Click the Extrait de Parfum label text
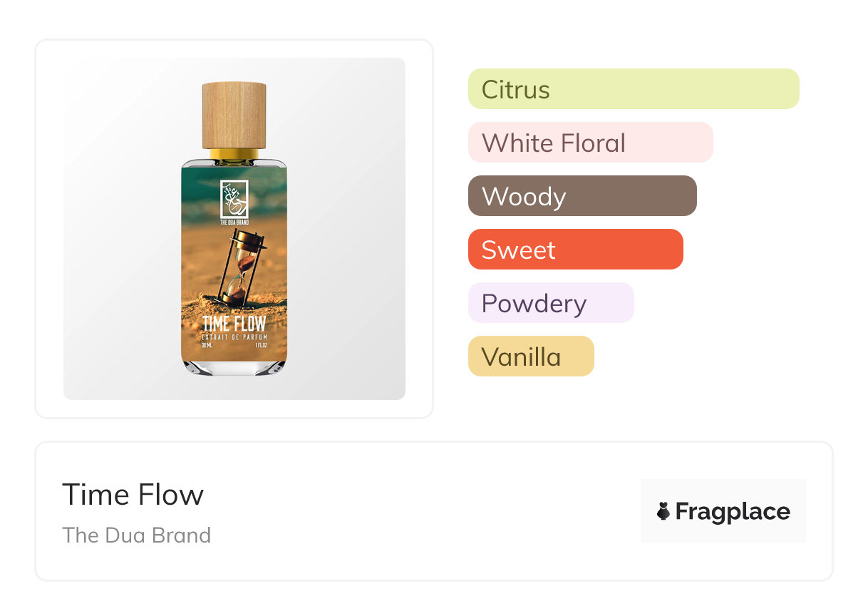 (234, 336)
